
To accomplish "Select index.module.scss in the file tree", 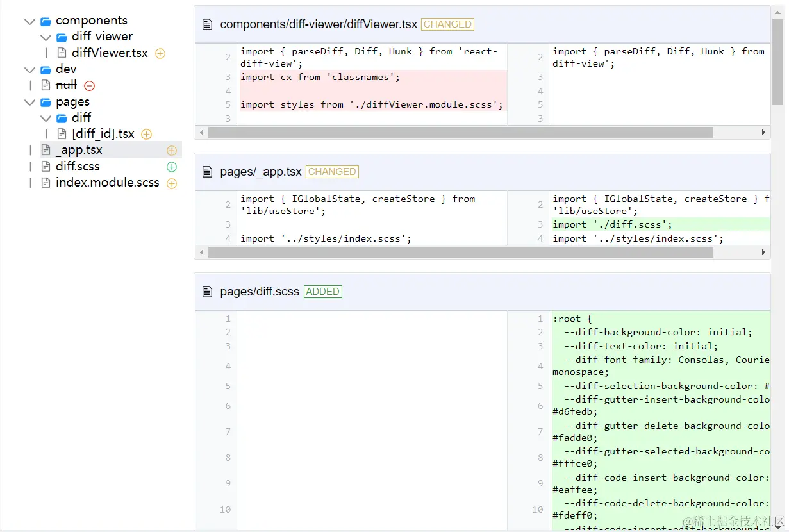I will (108, 183).
